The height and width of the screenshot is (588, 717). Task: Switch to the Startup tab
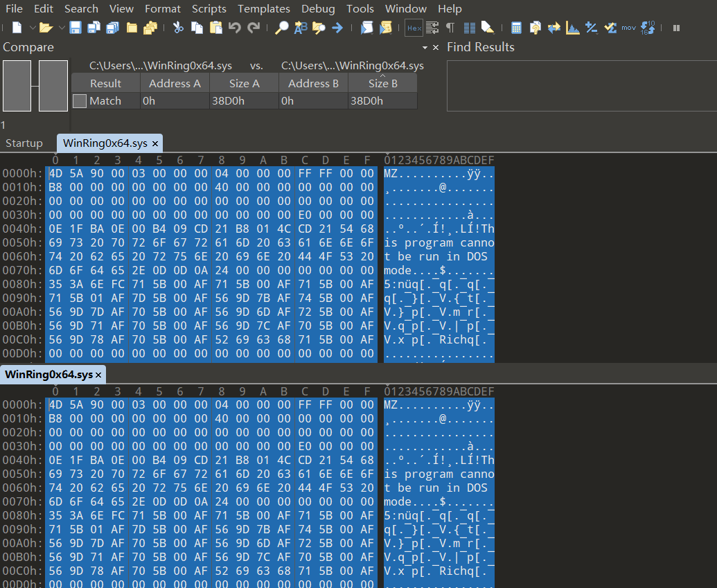[x=24, y=143]
